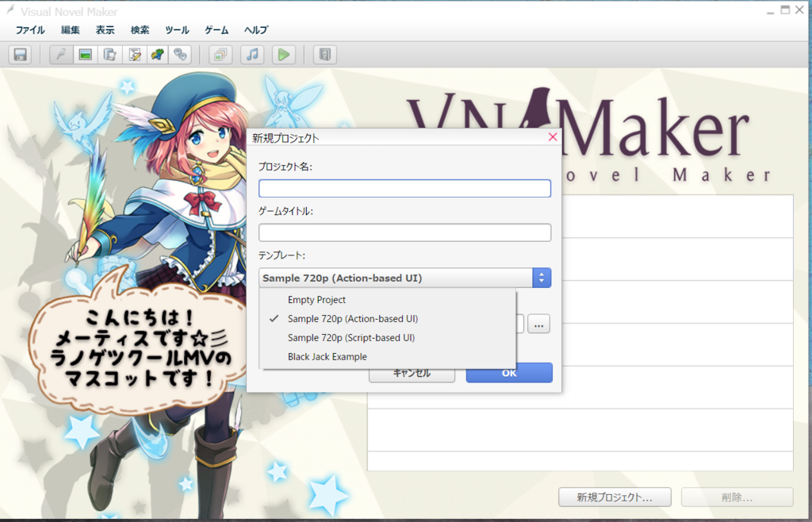Open the puzzle pieces extensions icon
Image resolution: width=812 pixels, height=522 pixels.
pyautogui.click(x=158, y=55)
